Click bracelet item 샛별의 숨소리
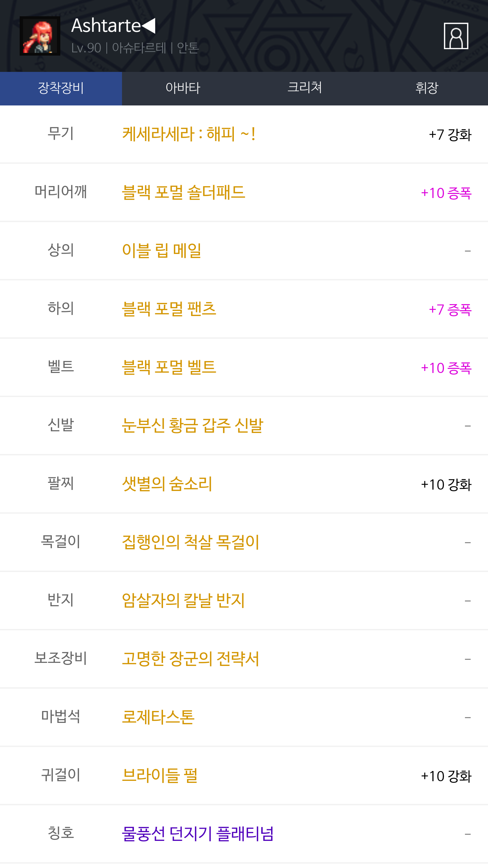 [x=167, y=484]
